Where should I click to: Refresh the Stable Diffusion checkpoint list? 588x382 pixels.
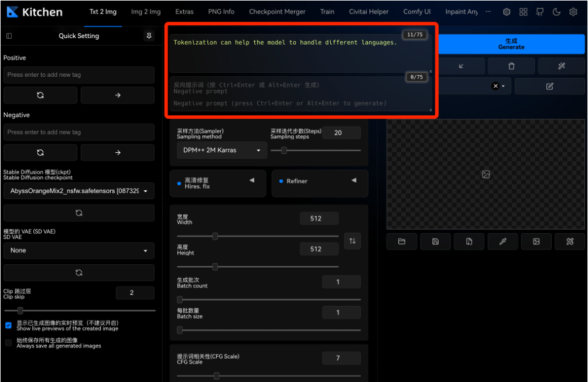[78, 213]
